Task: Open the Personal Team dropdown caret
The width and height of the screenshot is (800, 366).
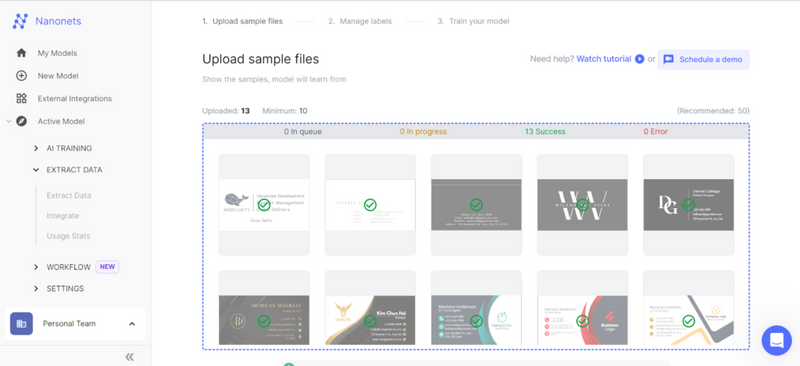Action: coord(132,324)
